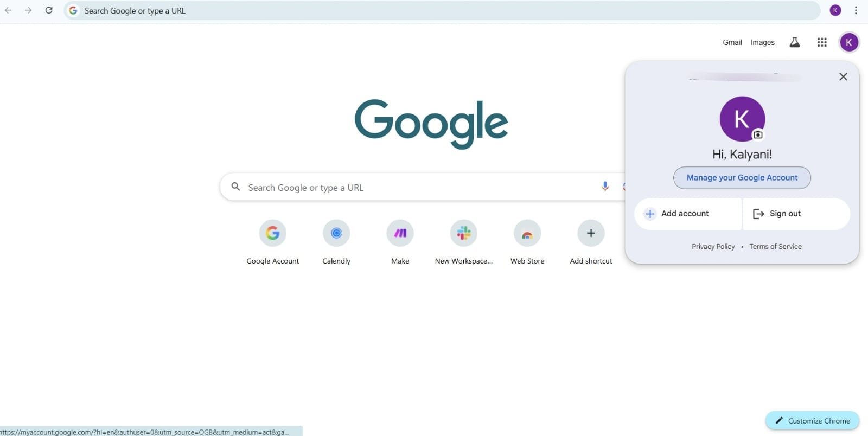Click the browser reload page icon

click(49, 10)
